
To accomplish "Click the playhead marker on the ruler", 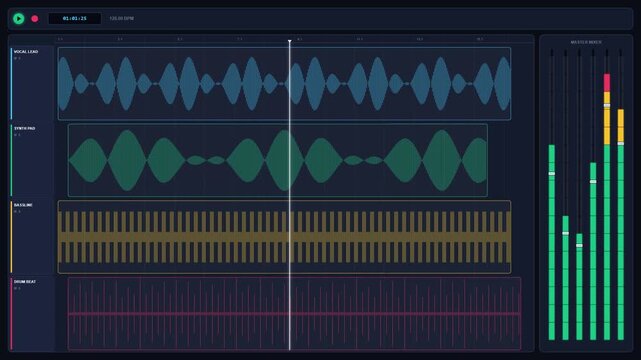I will coord(289,41).
